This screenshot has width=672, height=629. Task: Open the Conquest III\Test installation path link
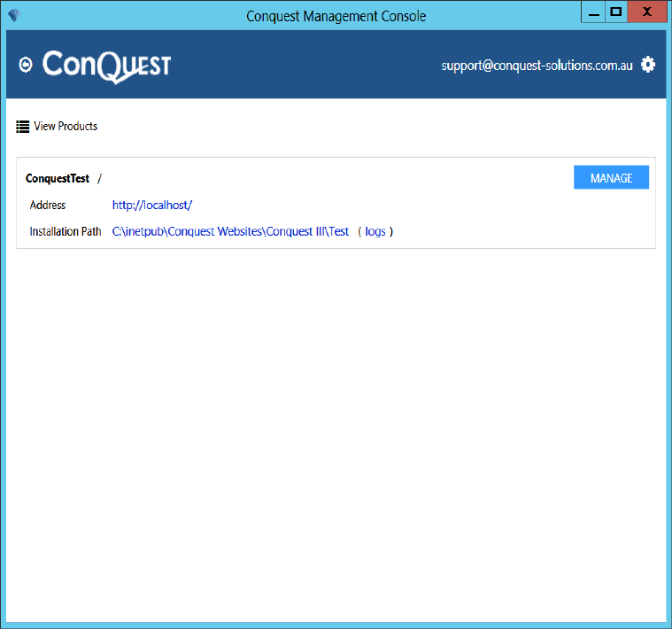[230, 231]
